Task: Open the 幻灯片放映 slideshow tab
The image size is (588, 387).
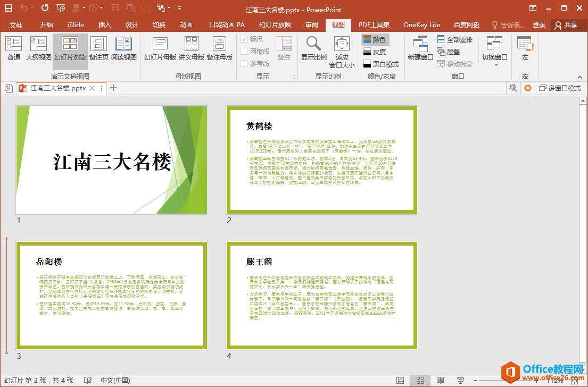Action: [x=276, y=24]
